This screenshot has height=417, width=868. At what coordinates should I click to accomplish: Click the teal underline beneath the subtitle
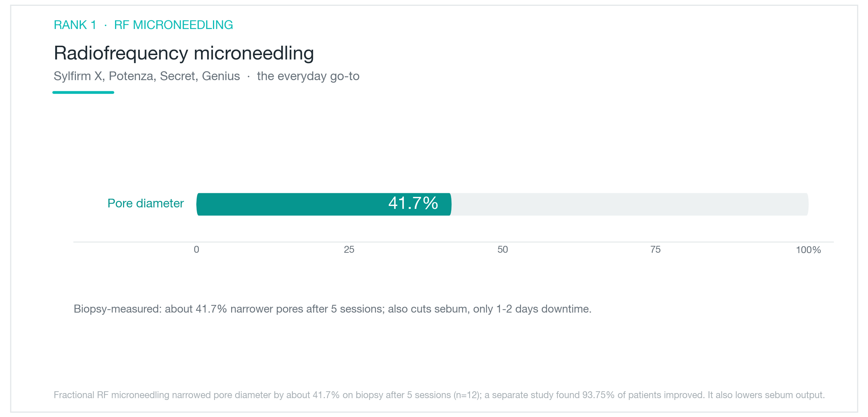(x=83, y=92)
